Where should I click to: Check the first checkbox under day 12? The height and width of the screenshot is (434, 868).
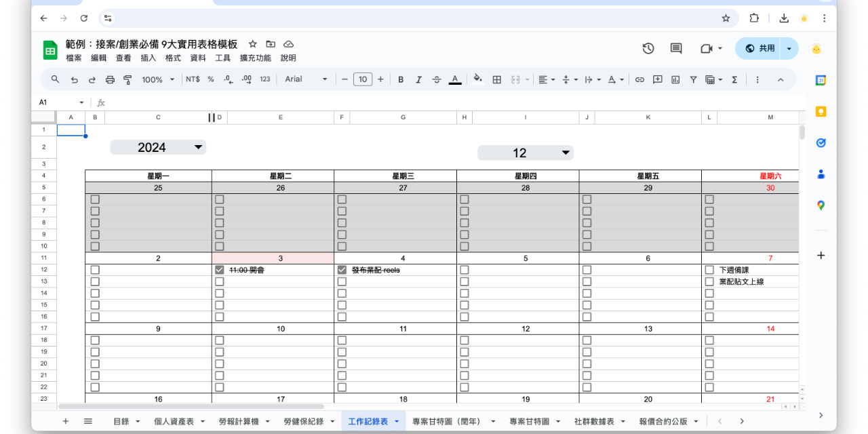pyautogui.click(x=465, y=340)
